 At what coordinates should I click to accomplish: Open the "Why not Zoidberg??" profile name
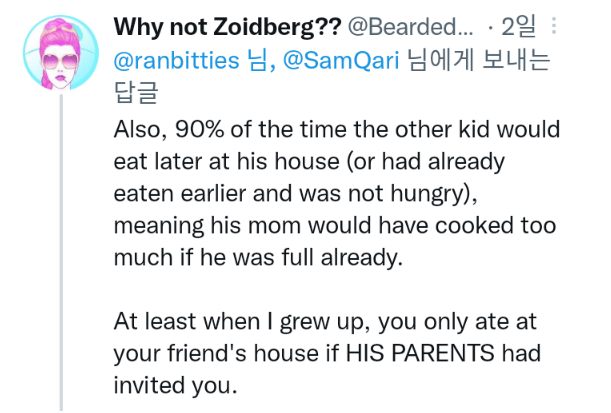227,25
